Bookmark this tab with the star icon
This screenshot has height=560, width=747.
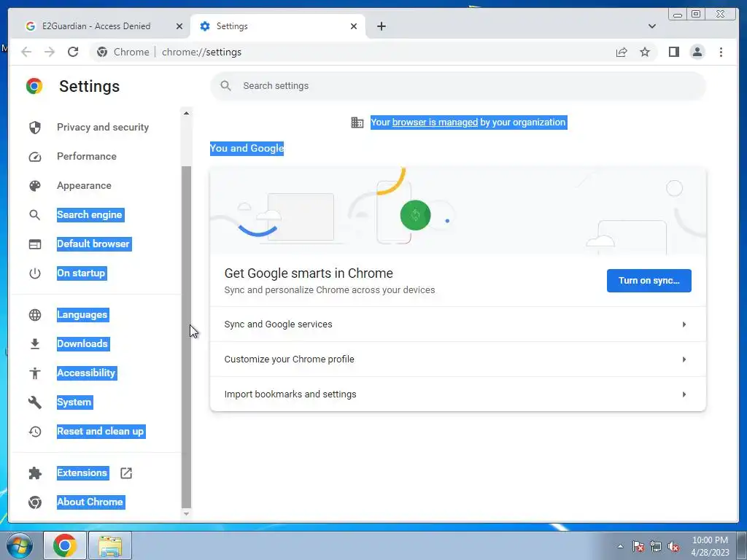645,52
